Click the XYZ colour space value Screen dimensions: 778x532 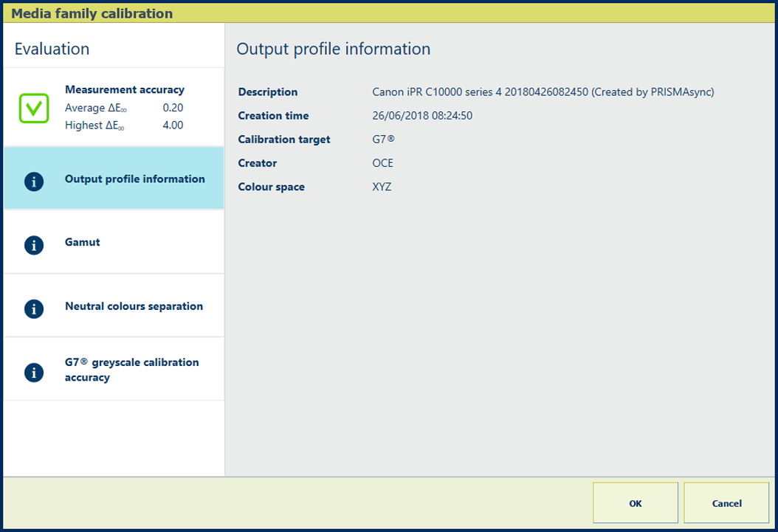382,187
